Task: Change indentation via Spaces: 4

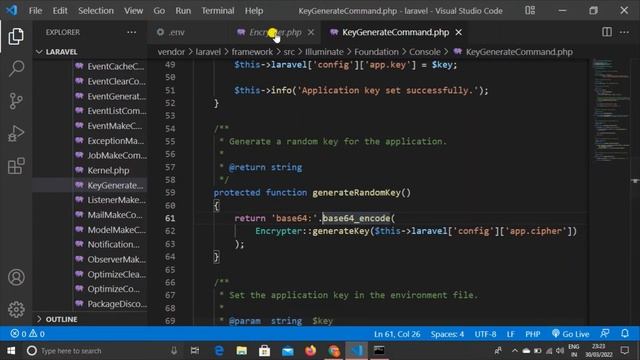Action: click(x=447, y=334)
